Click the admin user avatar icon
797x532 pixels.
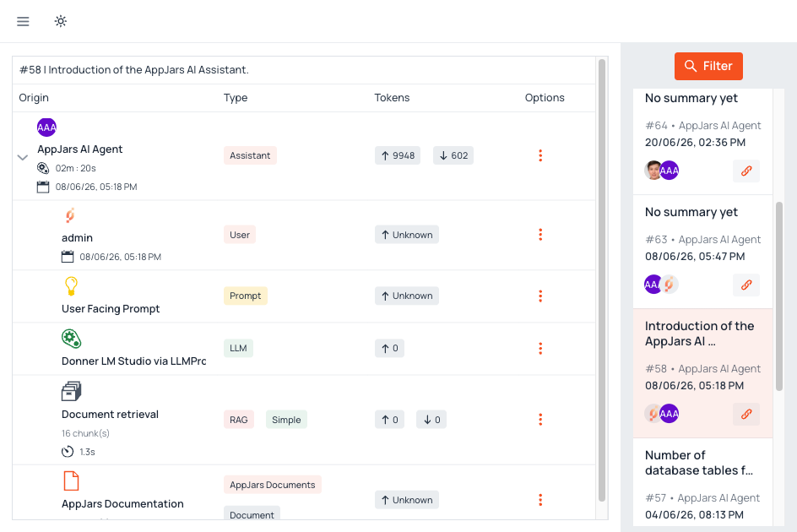(71, 215)
